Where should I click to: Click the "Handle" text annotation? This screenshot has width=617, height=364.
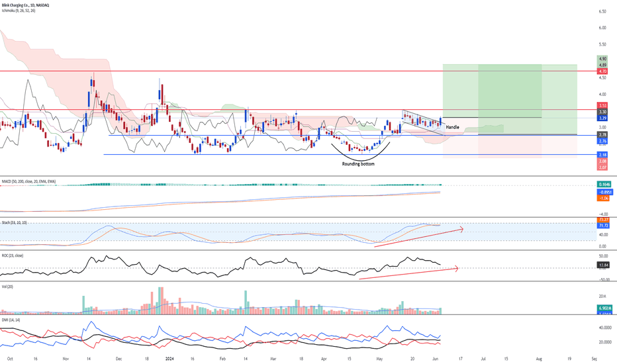point(453,127)
